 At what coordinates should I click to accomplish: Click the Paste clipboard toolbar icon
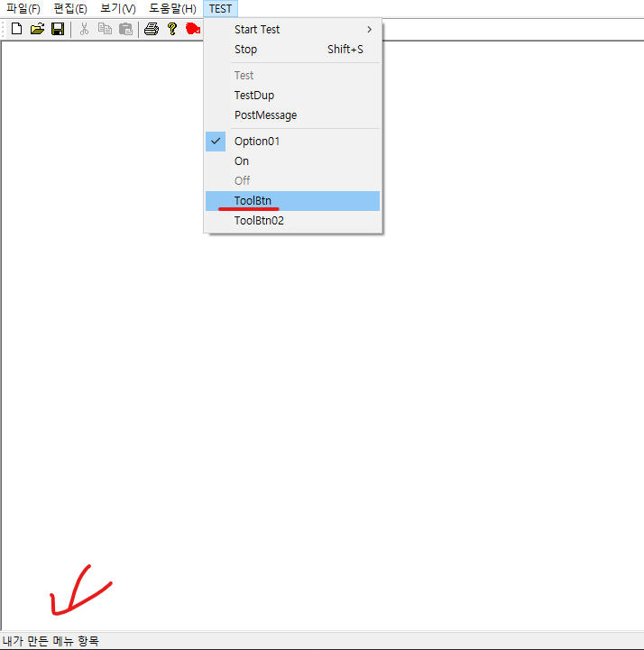pyautogui.click(x=125, y=29)
